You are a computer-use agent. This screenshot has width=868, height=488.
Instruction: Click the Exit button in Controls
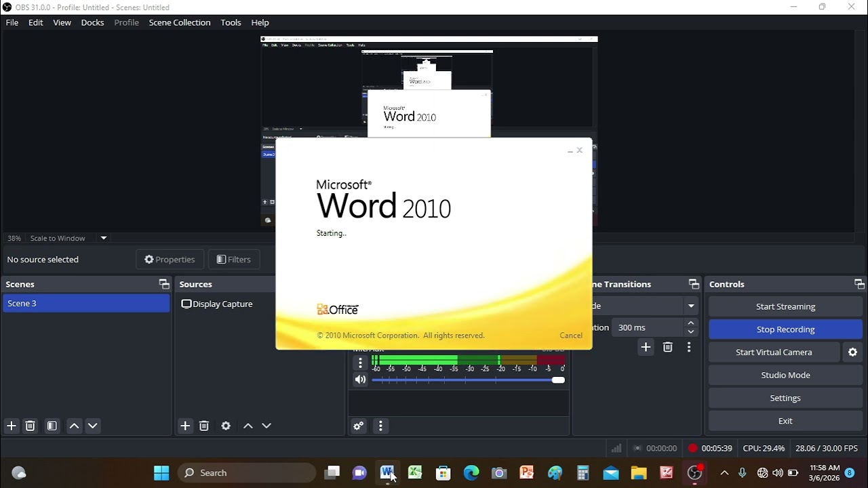point(785,421)
